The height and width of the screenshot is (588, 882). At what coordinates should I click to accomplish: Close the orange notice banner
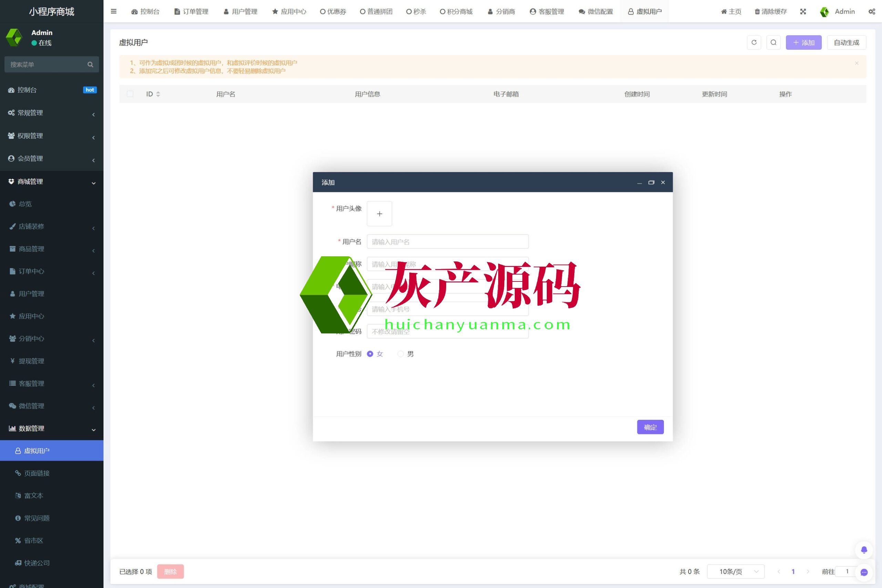point(857,63)
